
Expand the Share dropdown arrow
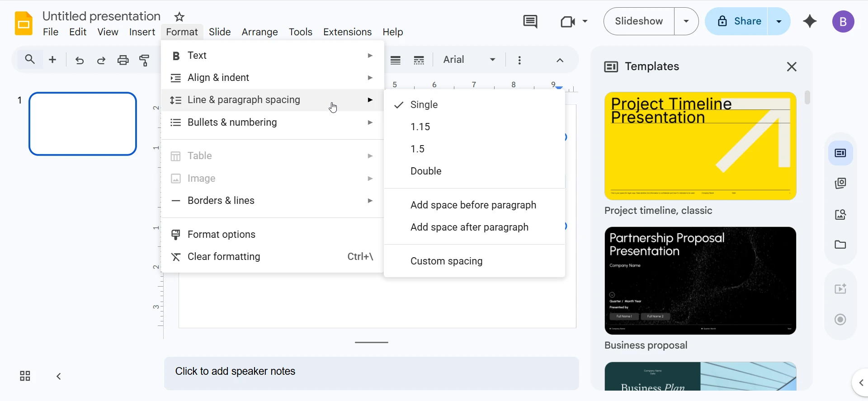[x=779, y=21]
